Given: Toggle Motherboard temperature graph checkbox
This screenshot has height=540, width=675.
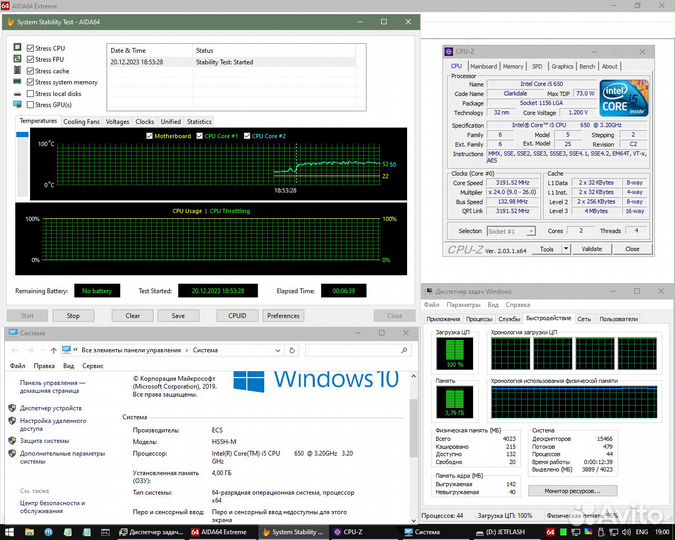Looking at the screenshot, I should [x=149, y=136].
